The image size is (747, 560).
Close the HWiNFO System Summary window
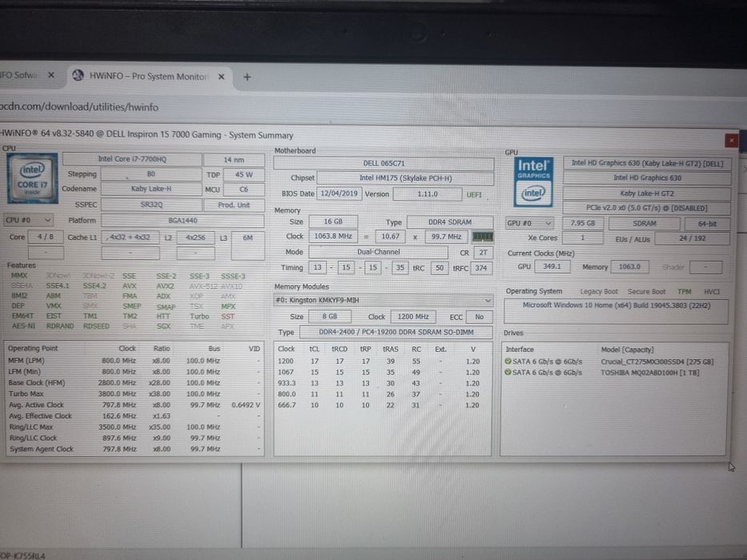tap(731, 141)
